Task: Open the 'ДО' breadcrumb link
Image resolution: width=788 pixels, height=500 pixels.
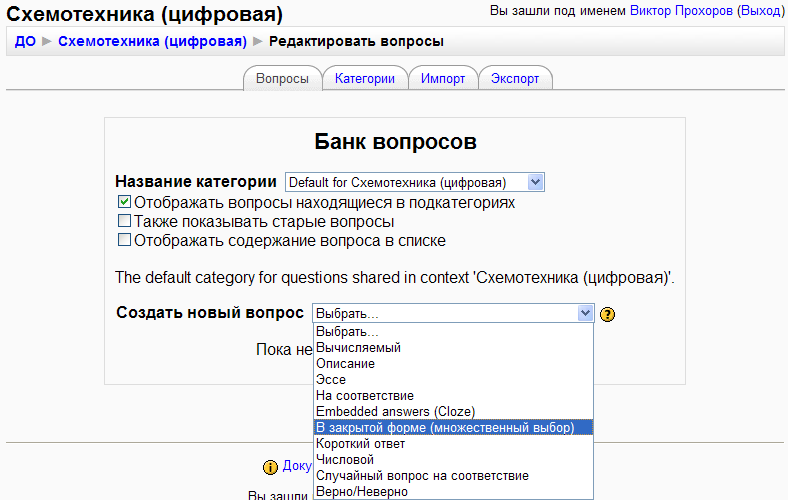Action: (24, 41)
